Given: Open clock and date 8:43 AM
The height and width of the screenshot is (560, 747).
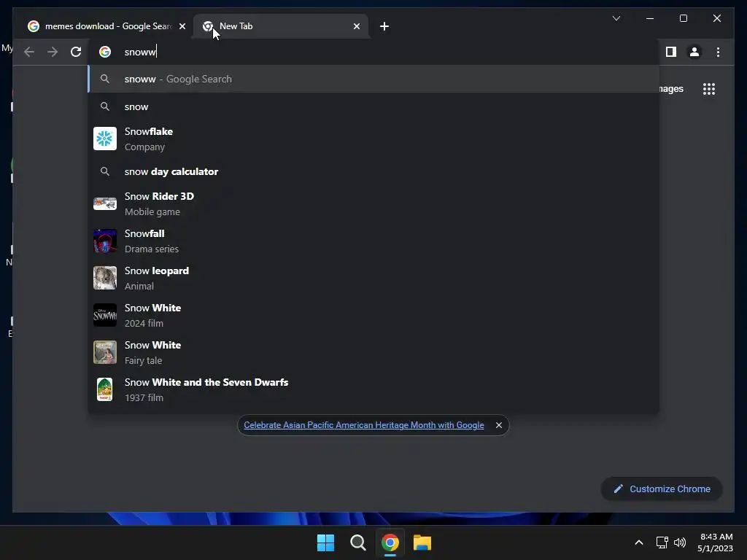Looking at the screenshot, I should click(715, 542).
